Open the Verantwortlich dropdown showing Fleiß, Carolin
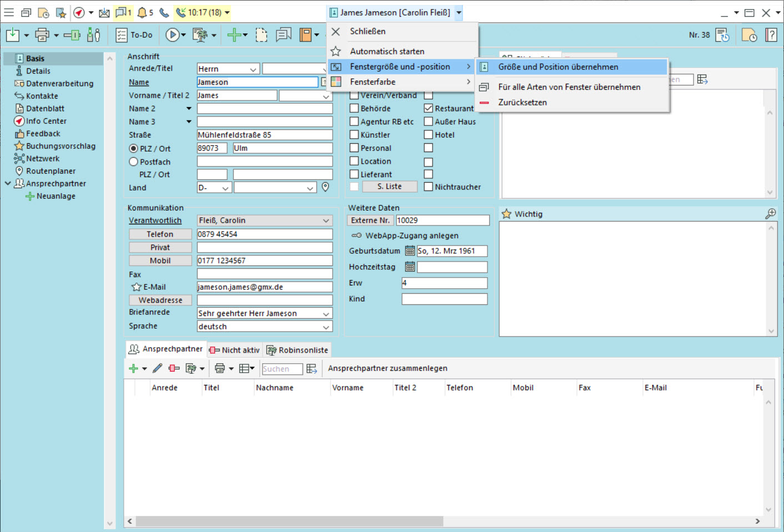Viewport: 784px width, 532px height. (264, 220)
